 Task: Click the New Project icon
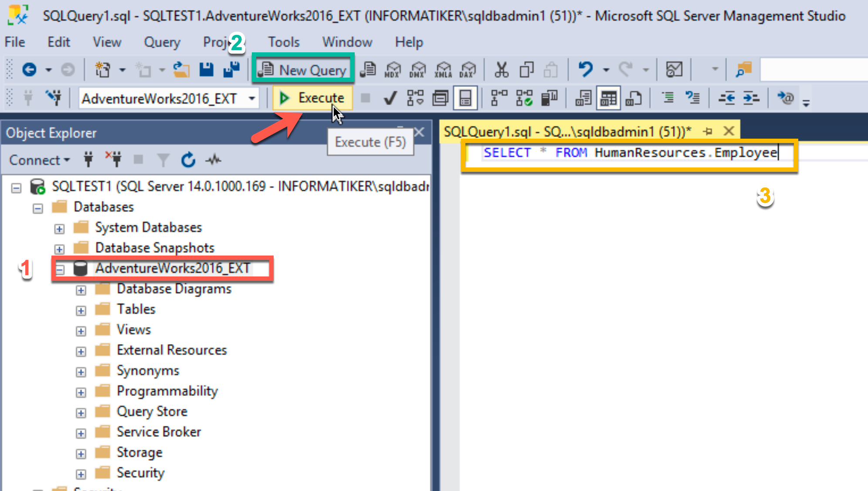pos(103,70)
